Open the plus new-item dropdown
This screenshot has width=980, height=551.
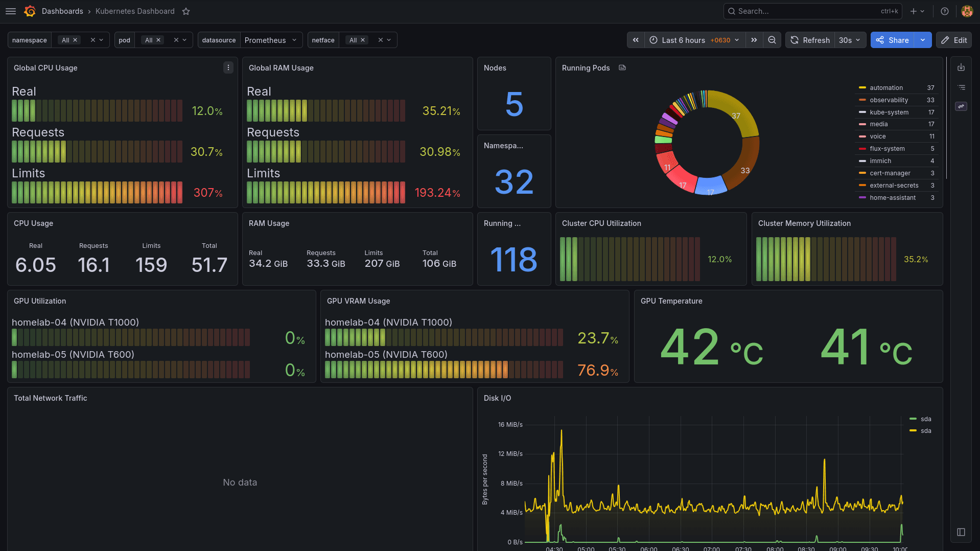pos(917,11)
